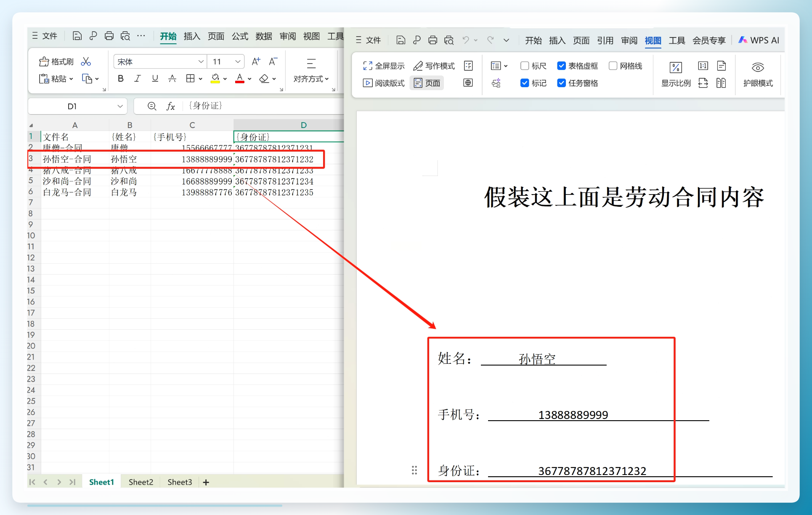Click the strikethrough icon
This screenshot has height=515, width=812.
(172, 78)
